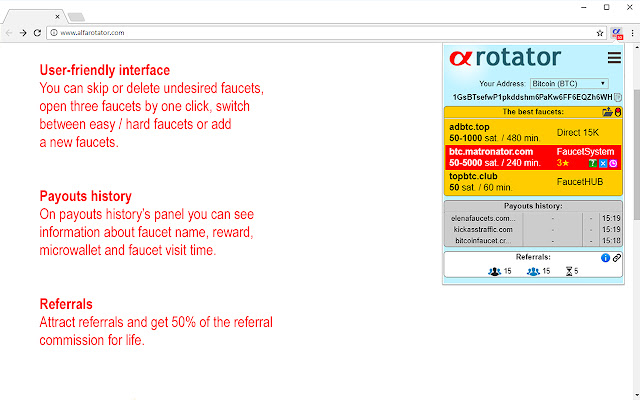Click the Bitcoin address text 1GsBTsefw...

click(532, 97)
